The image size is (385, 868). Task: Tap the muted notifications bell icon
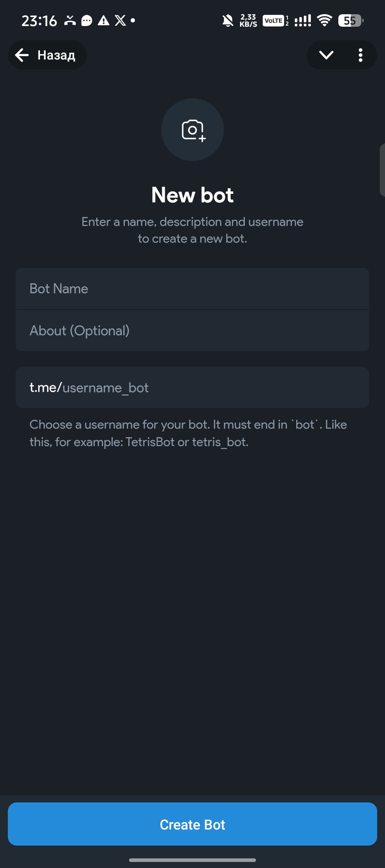228,21
